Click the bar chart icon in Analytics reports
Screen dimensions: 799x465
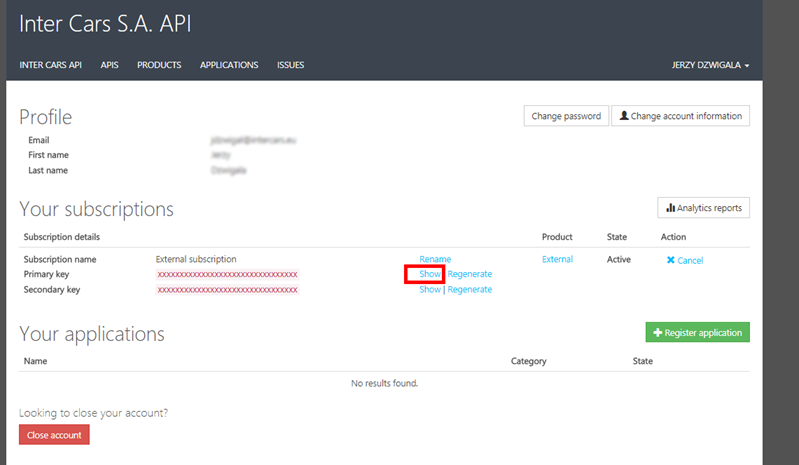point(670,208)
